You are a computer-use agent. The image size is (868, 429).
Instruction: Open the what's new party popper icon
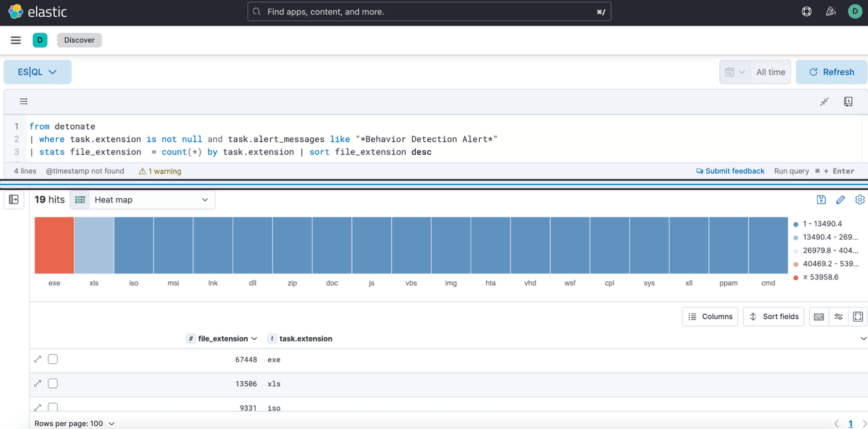[831, 11]
